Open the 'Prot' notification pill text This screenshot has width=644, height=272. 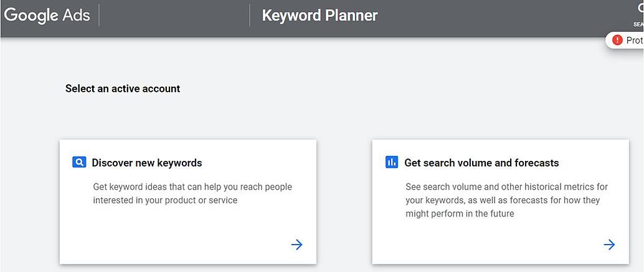pyautogui.click(x=634, y=40)
